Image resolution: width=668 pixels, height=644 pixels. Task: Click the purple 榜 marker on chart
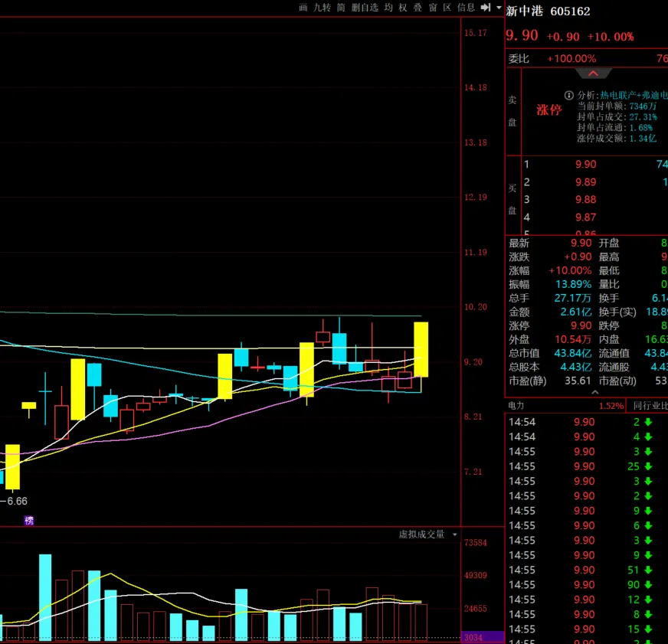[29, 520]
